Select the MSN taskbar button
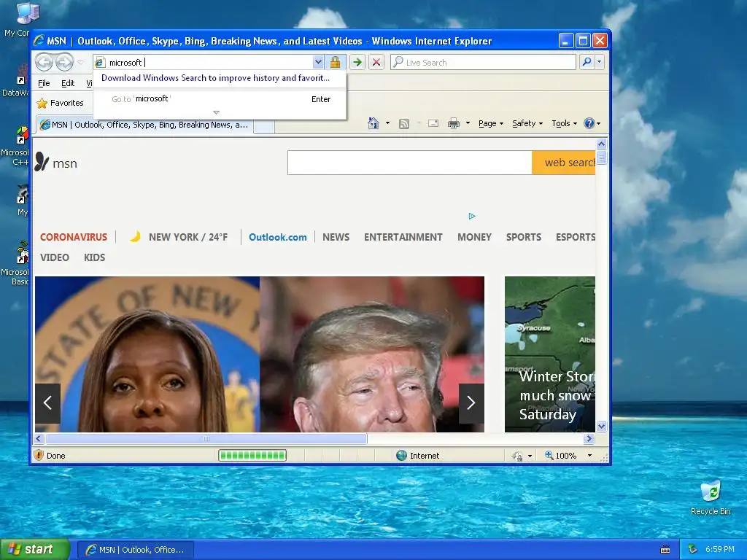The image size is (747, 560). [135, 550]
